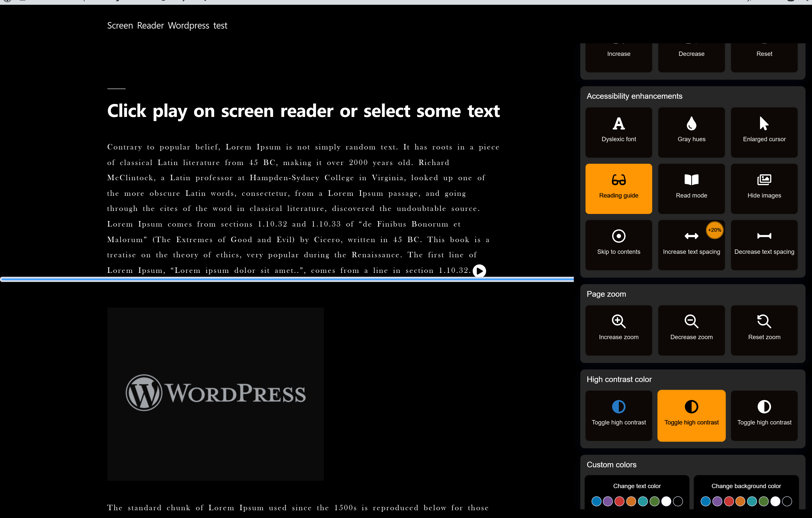The image size is (812, 518).
Task: Increase page zoom
Action: coord(618,330)
